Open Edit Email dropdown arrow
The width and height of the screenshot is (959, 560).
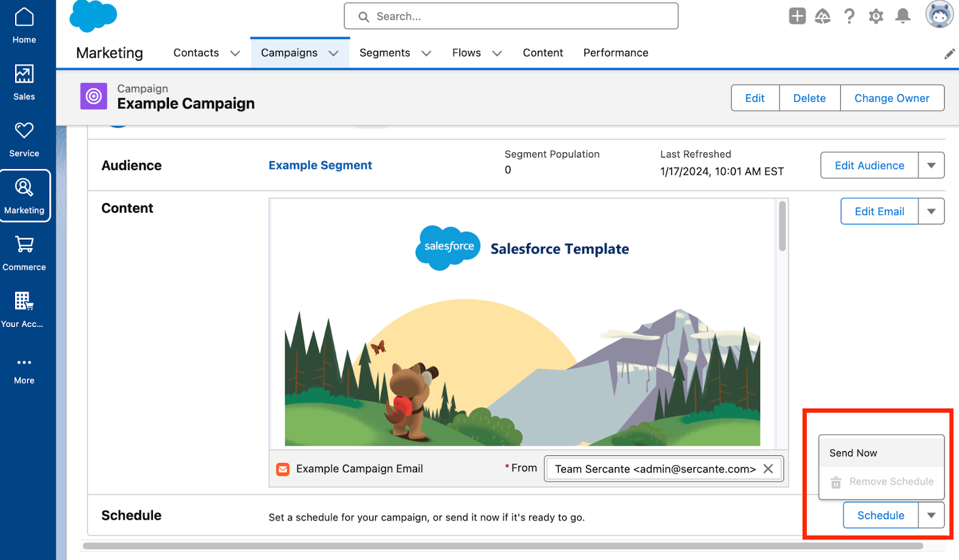[931, 211]
